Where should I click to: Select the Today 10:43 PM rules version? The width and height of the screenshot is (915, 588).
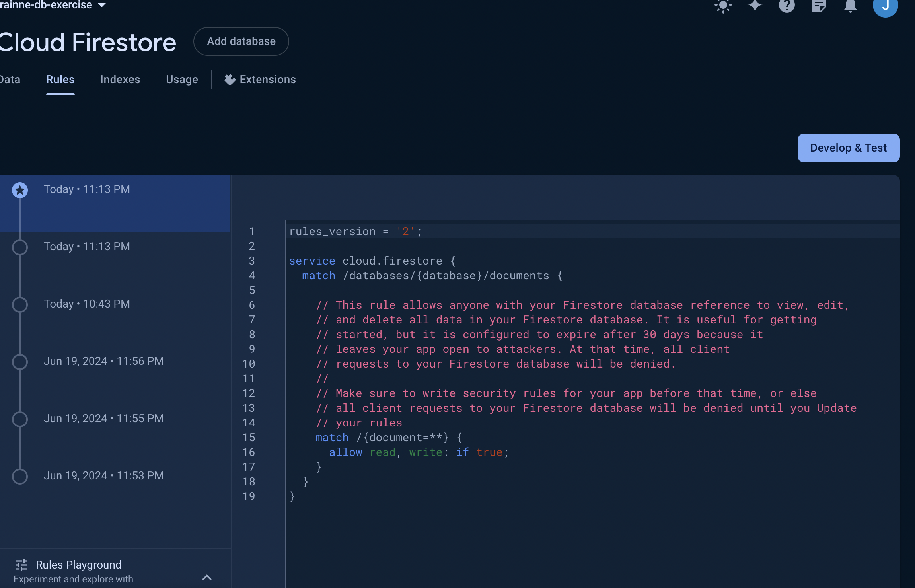(115, 318)
